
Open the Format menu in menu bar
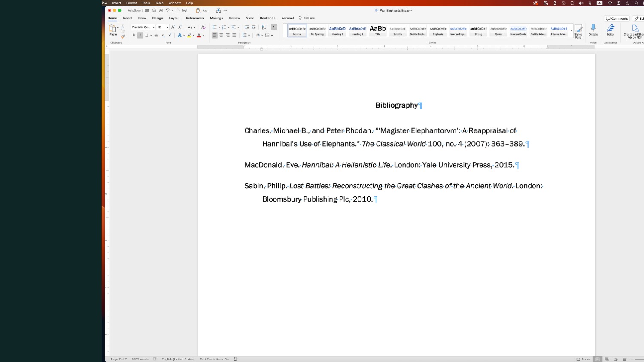pos(131,3)
